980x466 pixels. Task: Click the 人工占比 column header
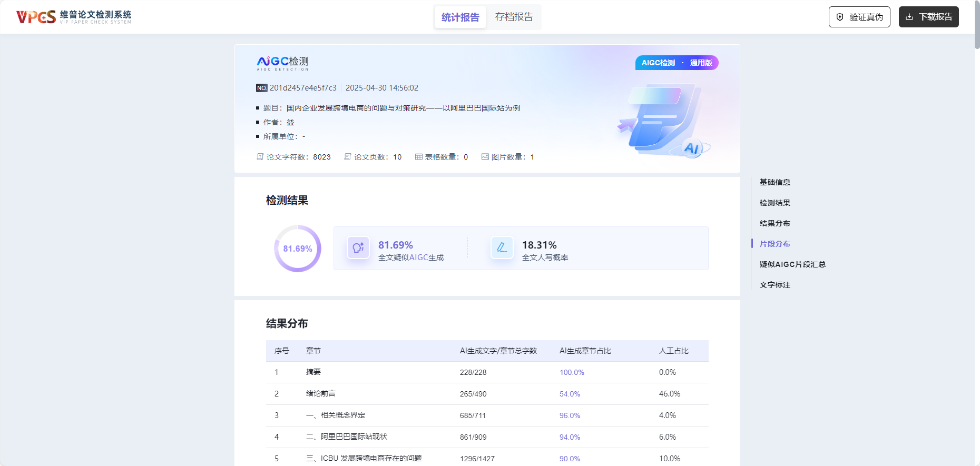coord(674,351)
